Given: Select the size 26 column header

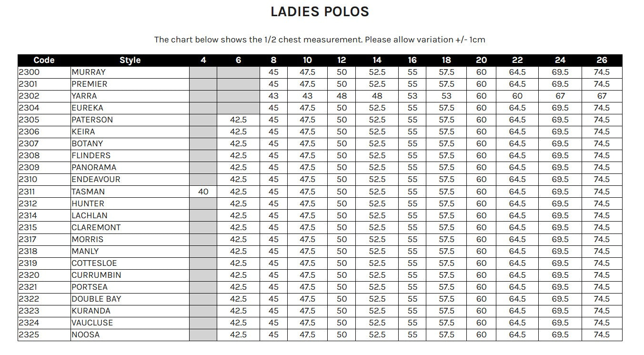Looking at the screenshot, I should tap(602, 60).
